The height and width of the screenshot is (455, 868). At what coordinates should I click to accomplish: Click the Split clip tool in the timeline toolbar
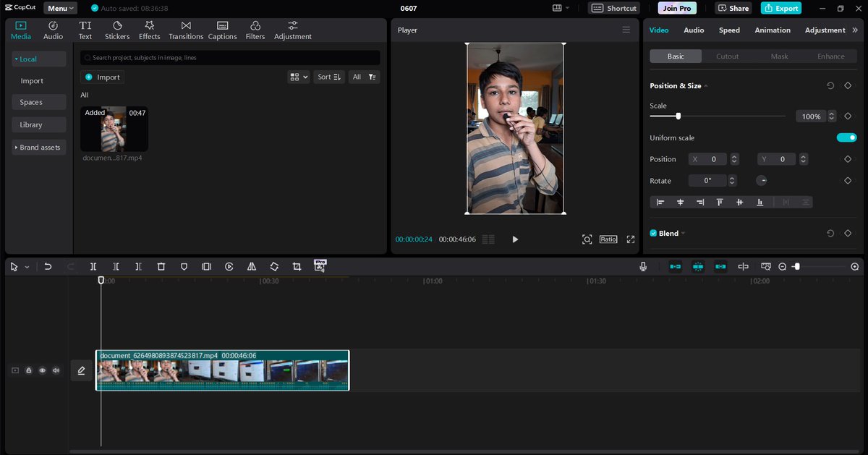point(93,266)
